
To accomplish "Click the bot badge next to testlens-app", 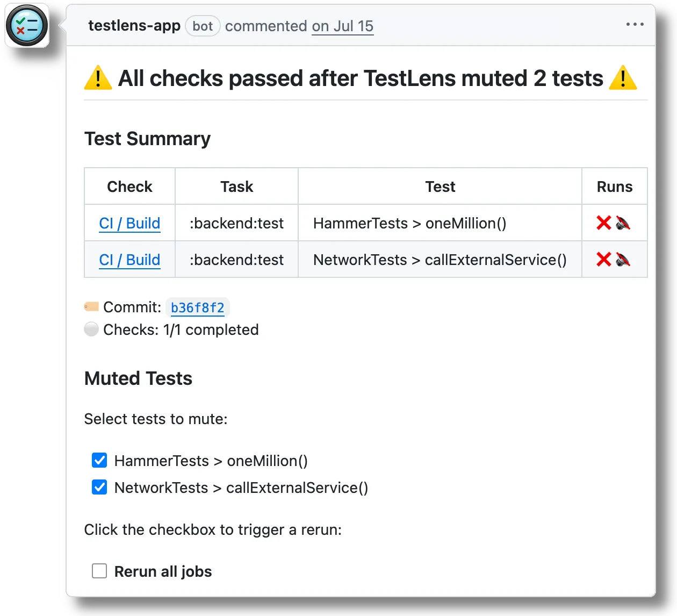I will coord(203,26).
